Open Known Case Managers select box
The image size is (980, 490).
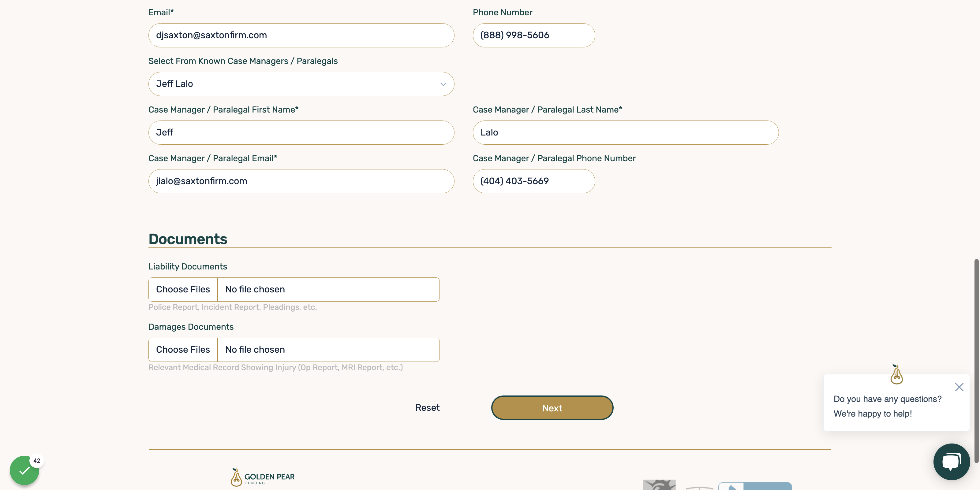tap(301, 84)
